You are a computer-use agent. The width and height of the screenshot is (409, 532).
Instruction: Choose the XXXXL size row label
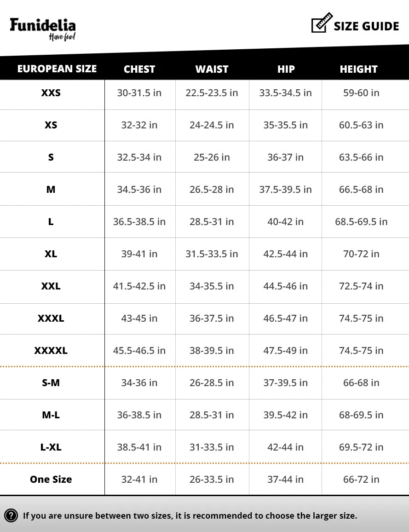point(51,351)
